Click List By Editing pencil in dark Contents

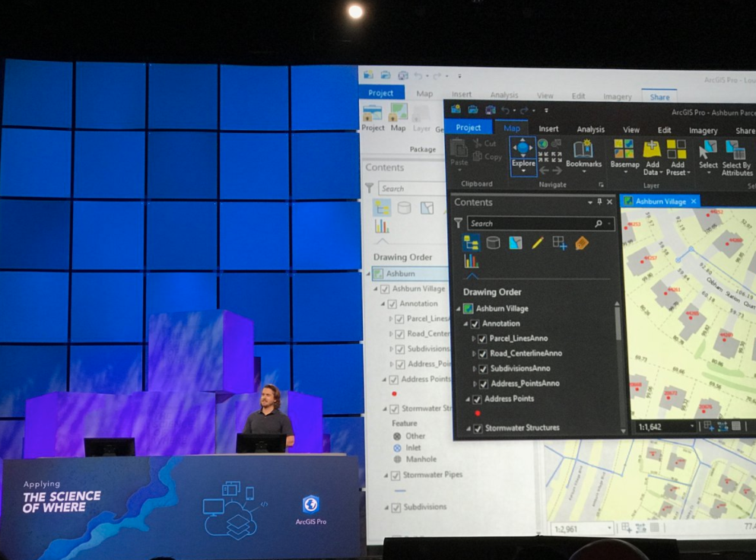click(537, 243)
